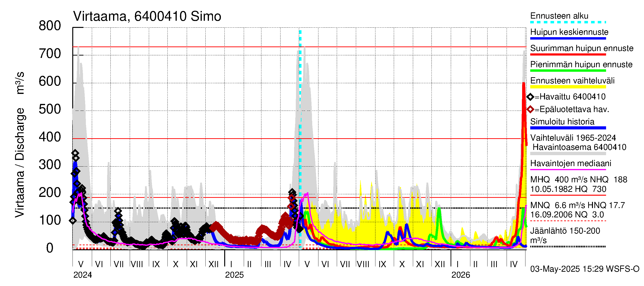Click the y-axis label '800'
644x286 pixels.
50,26
